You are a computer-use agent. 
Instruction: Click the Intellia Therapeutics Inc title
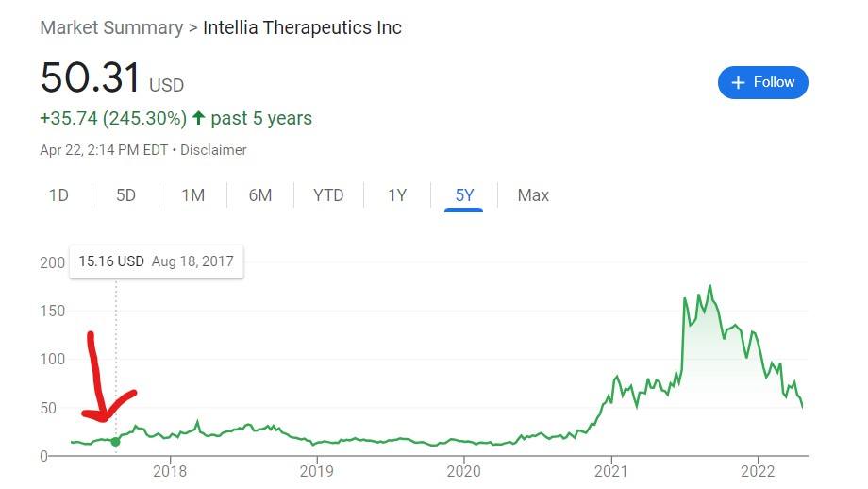[x=302, y=27]
